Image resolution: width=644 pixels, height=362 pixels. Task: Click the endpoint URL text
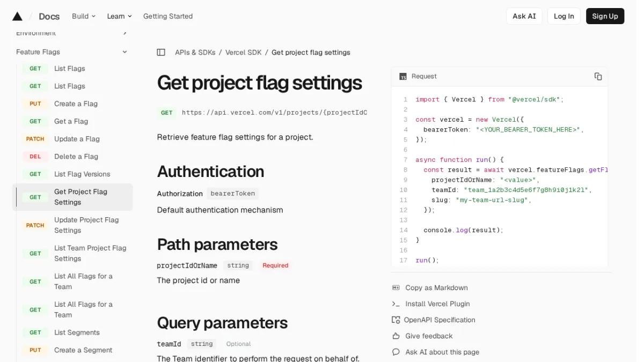click(x=274, y=113)
